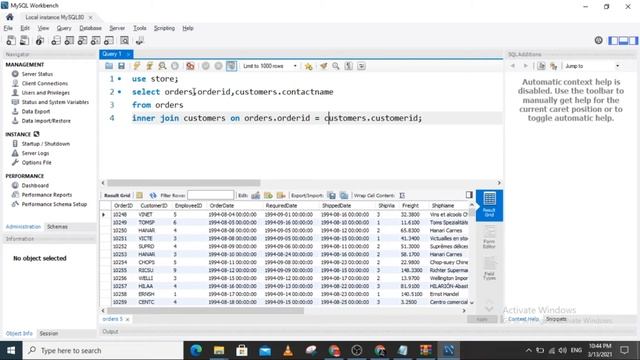Click the search table data icon
This screenshot has height=360, width=640.
click(124, 40)
